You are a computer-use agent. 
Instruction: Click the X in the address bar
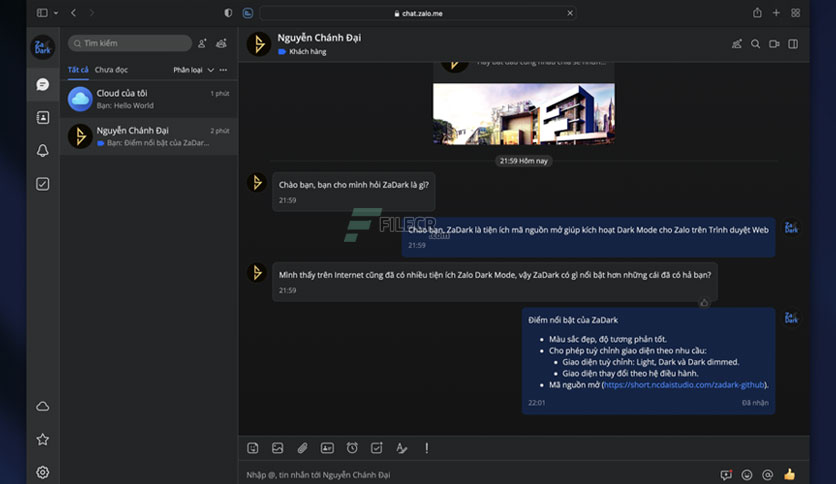570,13
